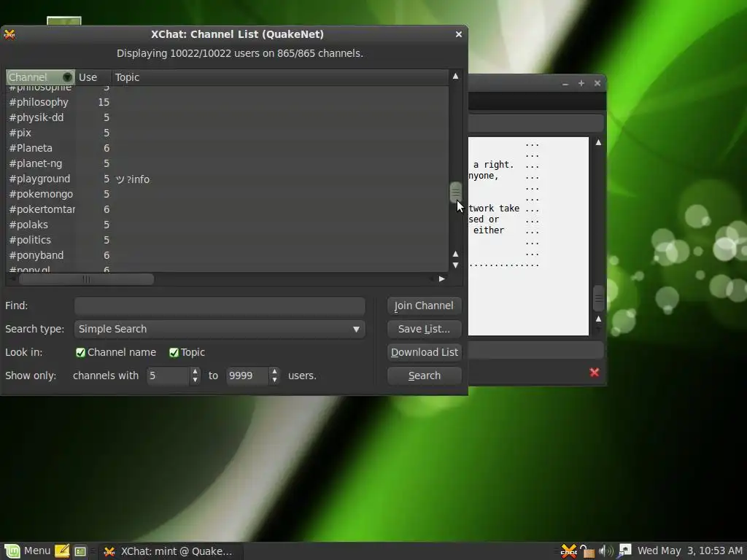The height and width of the screenshot is (560, 747).
Task: Decrease the maximum users spinner value
Action: coord(274,380)
